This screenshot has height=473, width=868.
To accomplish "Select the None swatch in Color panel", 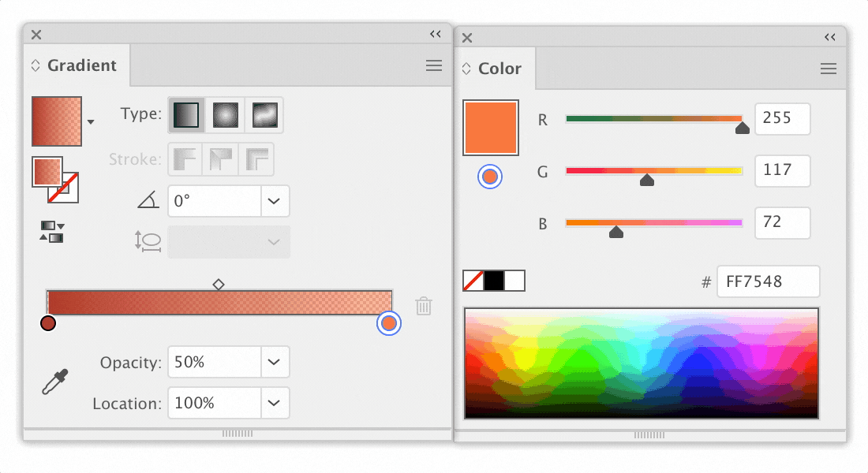I will click(473, 281).
